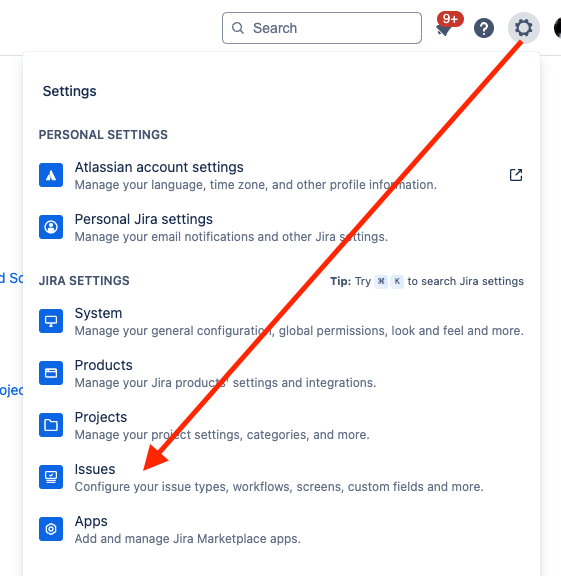The image size is (561, 576).
Task: Click 'Manage your project settings' description text
Action: point(222,435)
